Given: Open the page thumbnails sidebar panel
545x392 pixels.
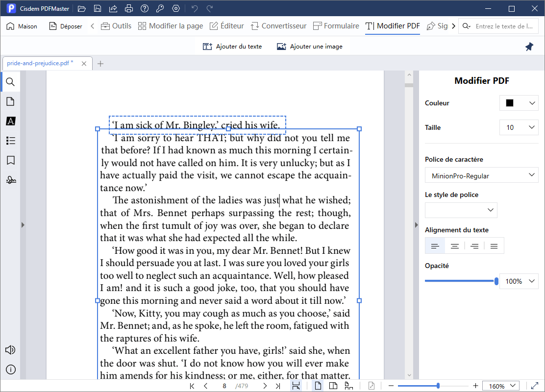Looking at the screenshot, I should point(11,101).
